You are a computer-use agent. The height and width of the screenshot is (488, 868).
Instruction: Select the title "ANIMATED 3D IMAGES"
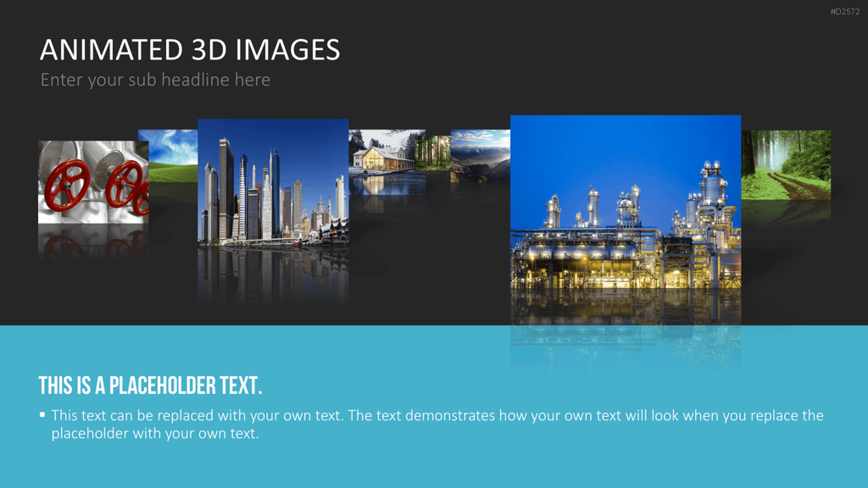pyautogui.click(x=190, y=50)
